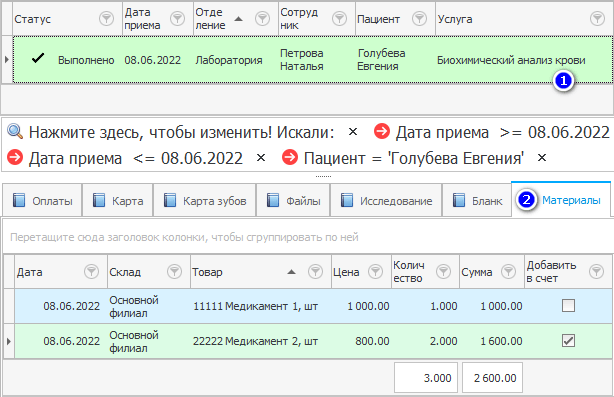Click row indicator arrow of Медикамент 2

pos(9,341)
